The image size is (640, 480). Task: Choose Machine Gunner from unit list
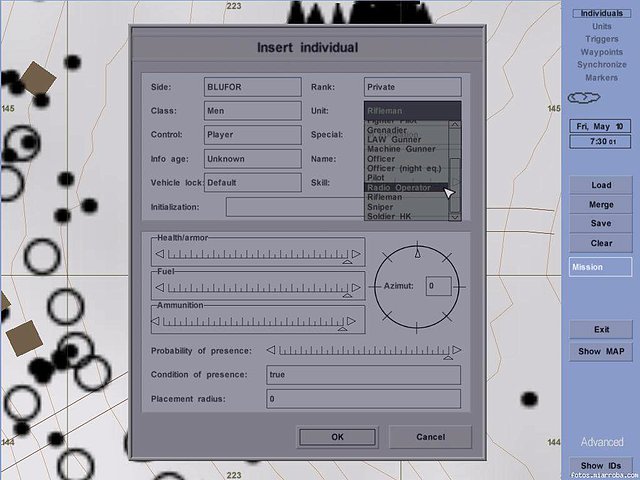[x=407, y=149]
